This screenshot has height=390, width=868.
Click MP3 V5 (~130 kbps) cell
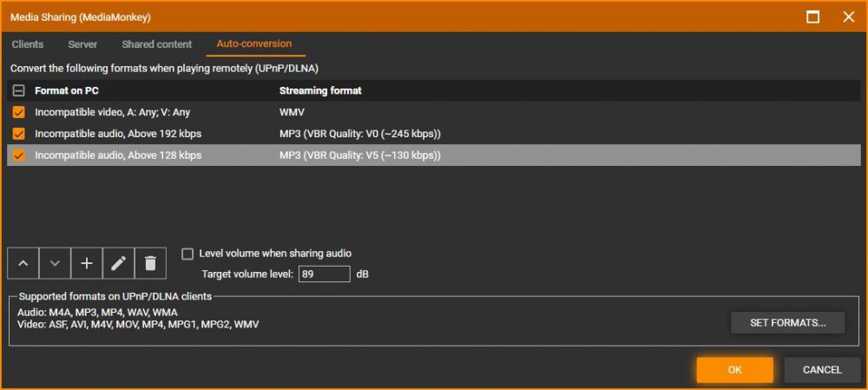point(360,155)
